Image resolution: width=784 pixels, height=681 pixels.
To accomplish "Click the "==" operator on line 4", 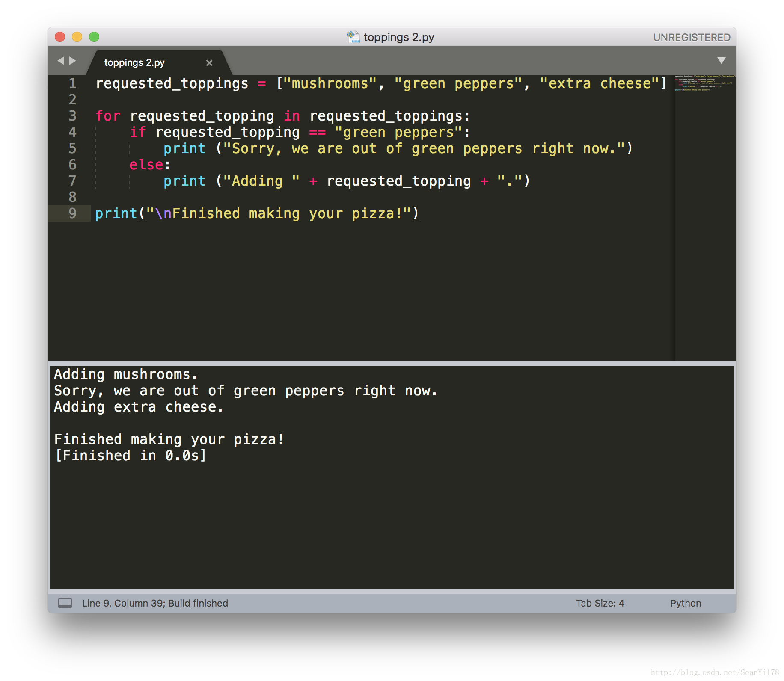I will coord(318,132).
